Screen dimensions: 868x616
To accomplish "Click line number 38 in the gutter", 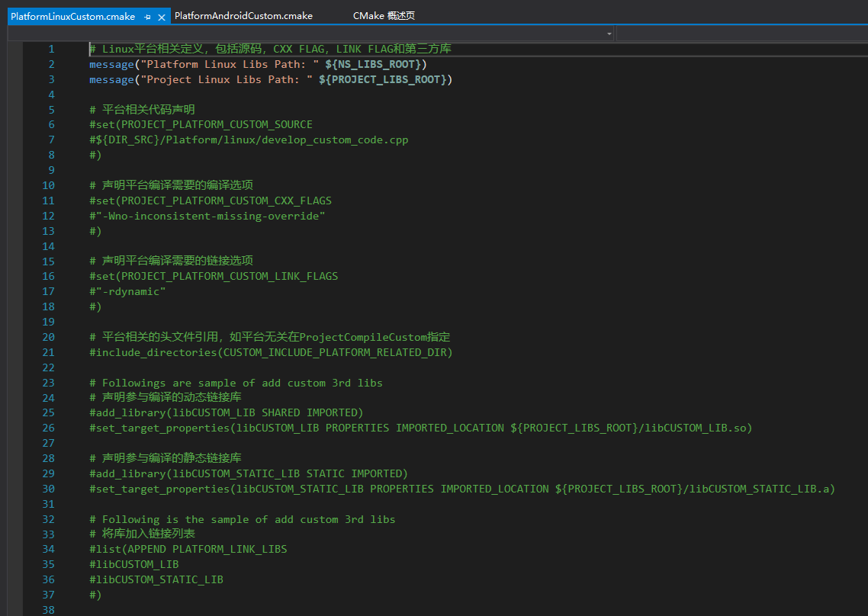I will point(48,610).
